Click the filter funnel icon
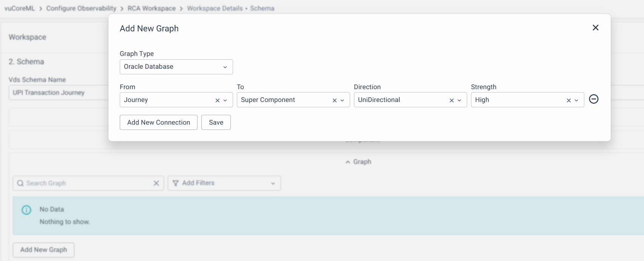 [x=176, y=183]
